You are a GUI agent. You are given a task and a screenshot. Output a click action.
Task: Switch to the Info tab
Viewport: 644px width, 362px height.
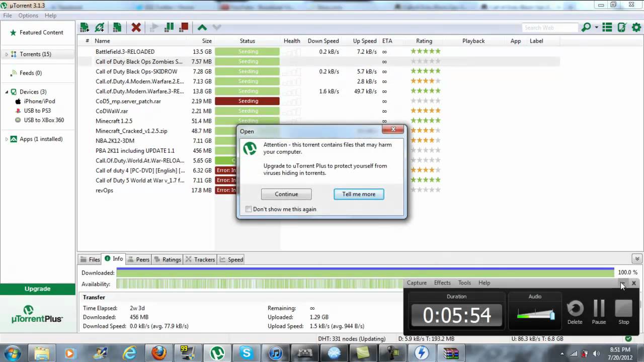(x=114, y=259)
